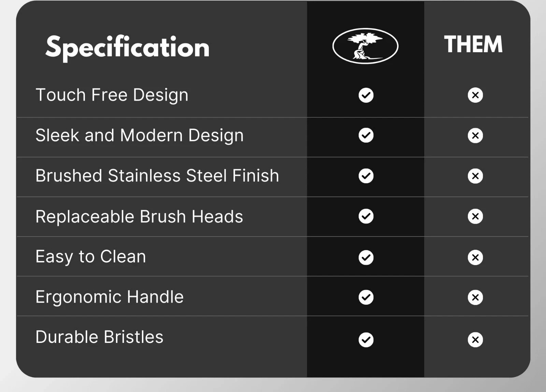Screen dimensions: 546x392
Task: Click the checkmark for Durable Bristles
Action: click(366, 339)
